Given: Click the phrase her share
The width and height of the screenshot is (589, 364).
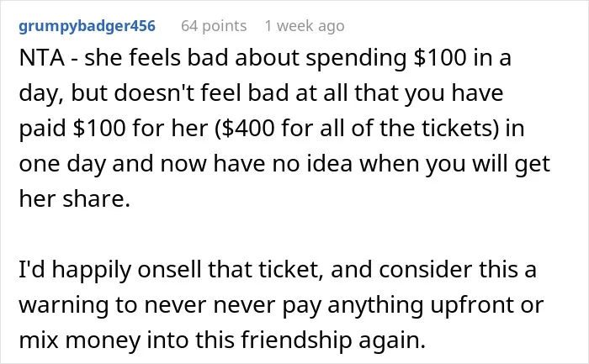Looking at the screenshot, I should click(x=74, y=198).
